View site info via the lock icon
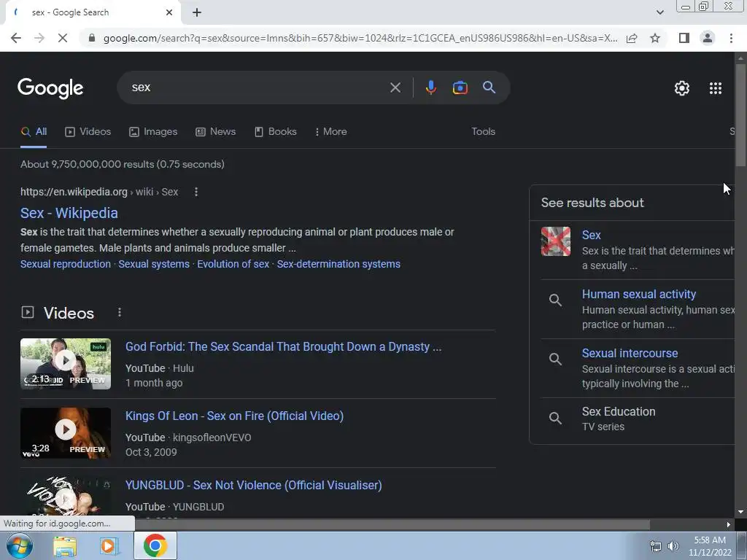Image resolution: width=747 pixels, height=560 pixels. (92, 38)
